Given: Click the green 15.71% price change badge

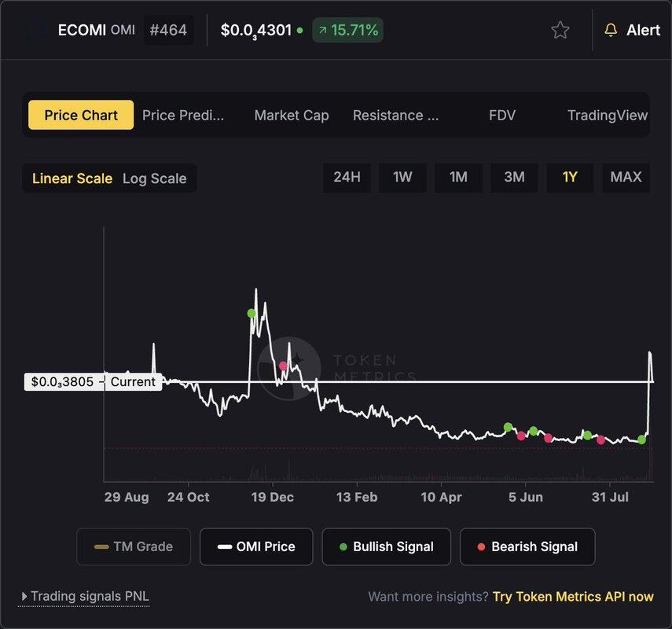Looking at the screenshot, I should (347, 30).
